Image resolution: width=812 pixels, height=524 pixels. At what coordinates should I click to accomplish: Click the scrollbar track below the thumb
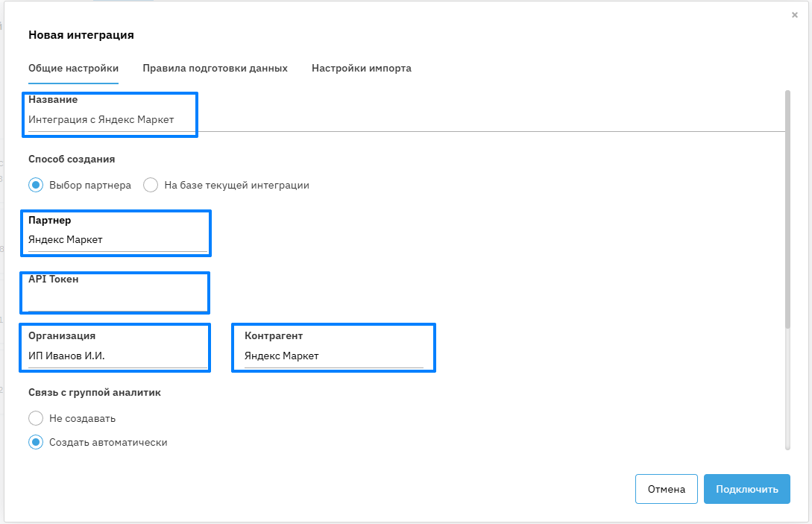coord(787,388)
